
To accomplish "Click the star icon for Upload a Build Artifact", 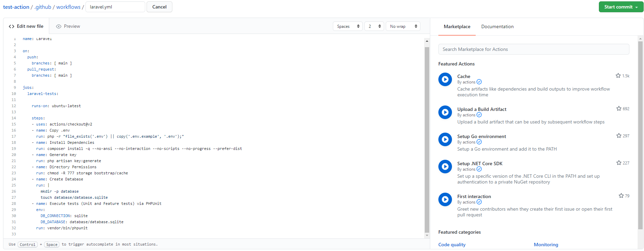I will coord(619,109).
